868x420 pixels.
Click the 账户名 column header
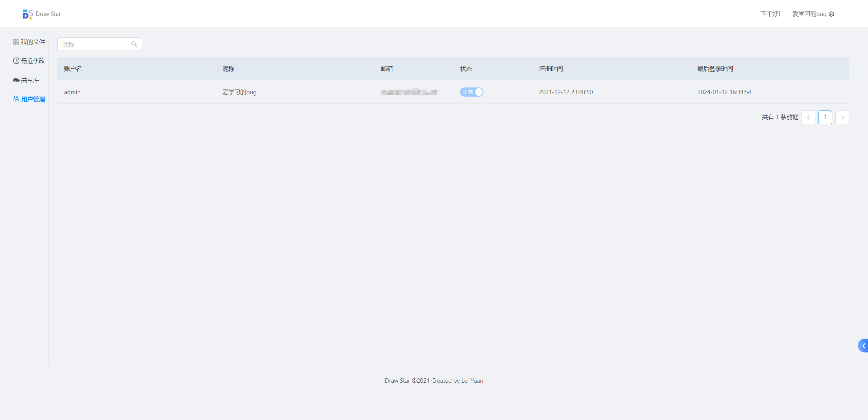click(x=73, y=68)
